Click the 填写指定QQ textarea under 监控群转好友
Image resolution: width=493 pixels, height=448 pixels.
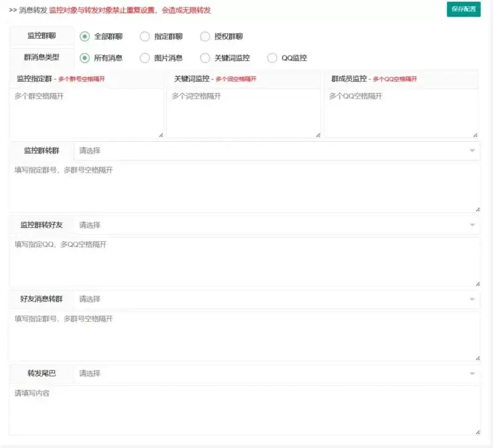pos(245,262)
